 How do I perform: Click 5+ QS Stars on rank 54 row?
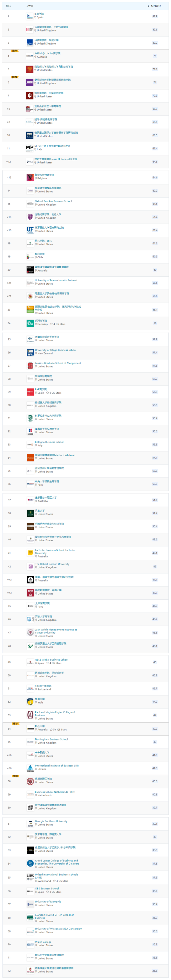tap(58, 730)
